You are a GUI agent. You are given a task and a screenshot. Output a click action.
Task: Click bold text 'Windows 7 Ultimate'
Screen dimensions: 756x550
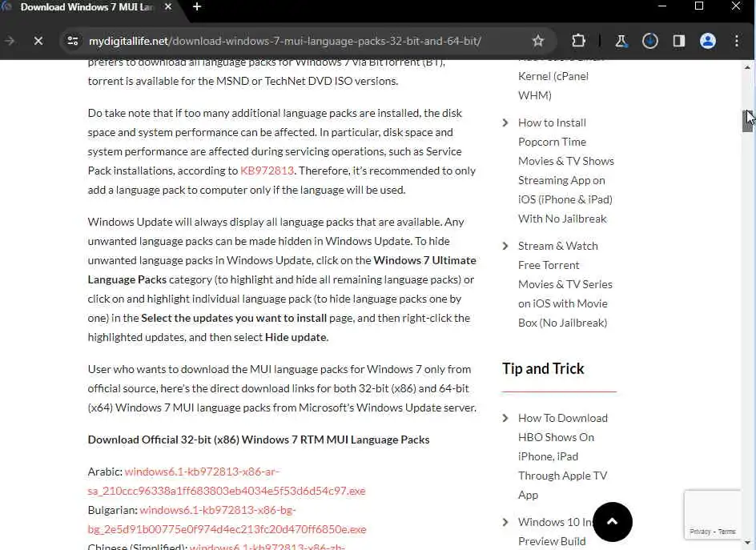pyautogui.click(x=424, y=260)
